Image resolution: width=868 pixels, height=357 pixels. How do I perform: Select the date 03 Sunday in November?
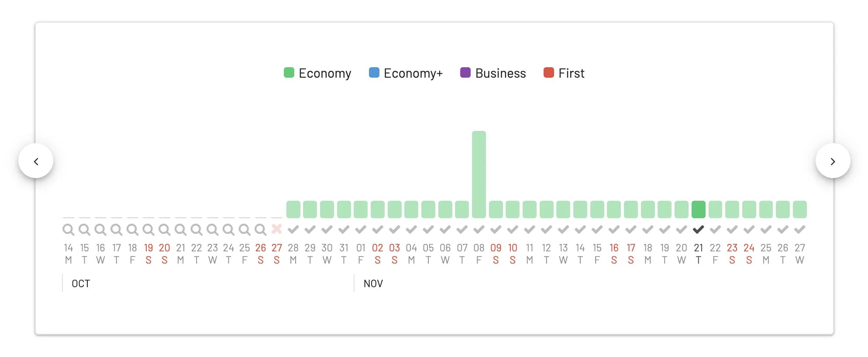[x=394, y=254]
